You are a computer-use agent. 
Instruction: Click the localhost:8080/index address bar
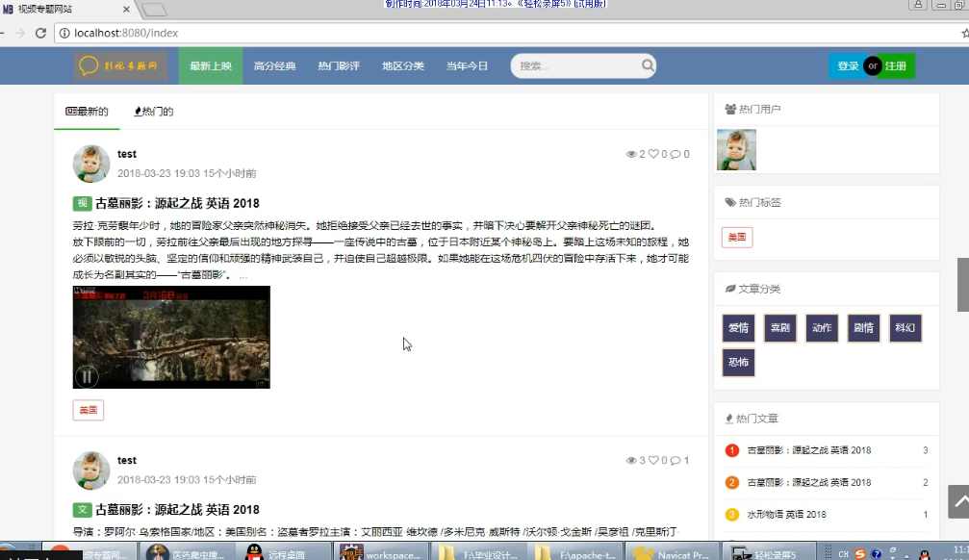pyautogui.click(x=507, y=34)
